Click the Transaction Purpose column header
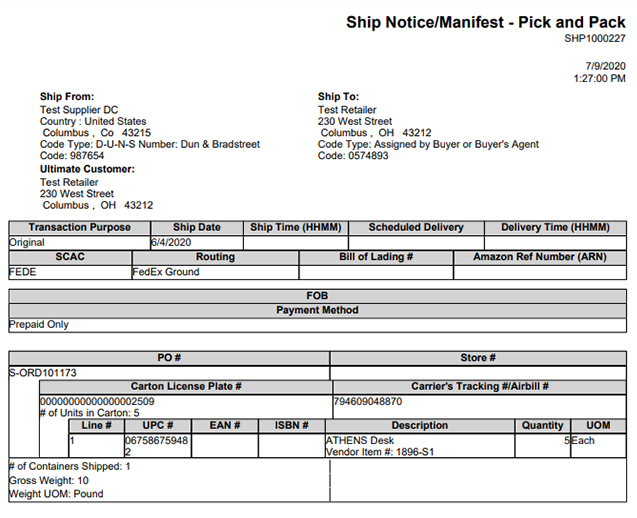The height and width of the screenshot is (518, 637). pos(79,227)
